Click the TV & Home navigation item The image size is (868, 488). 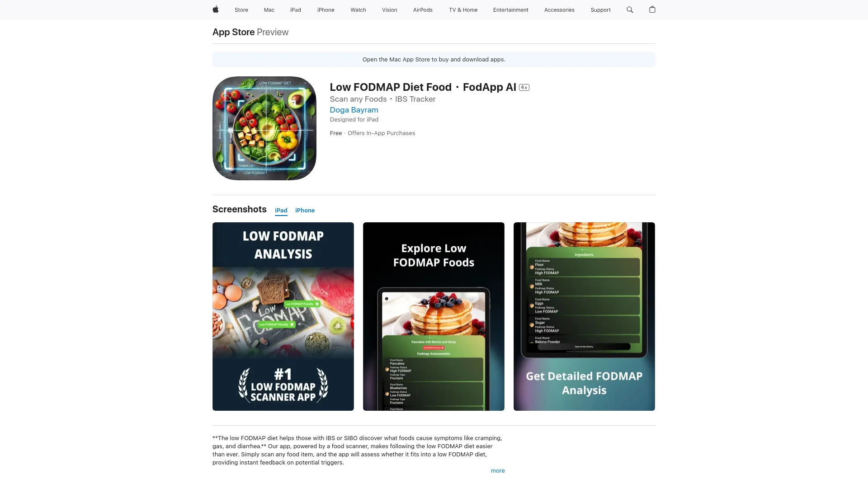click(463, 9)
